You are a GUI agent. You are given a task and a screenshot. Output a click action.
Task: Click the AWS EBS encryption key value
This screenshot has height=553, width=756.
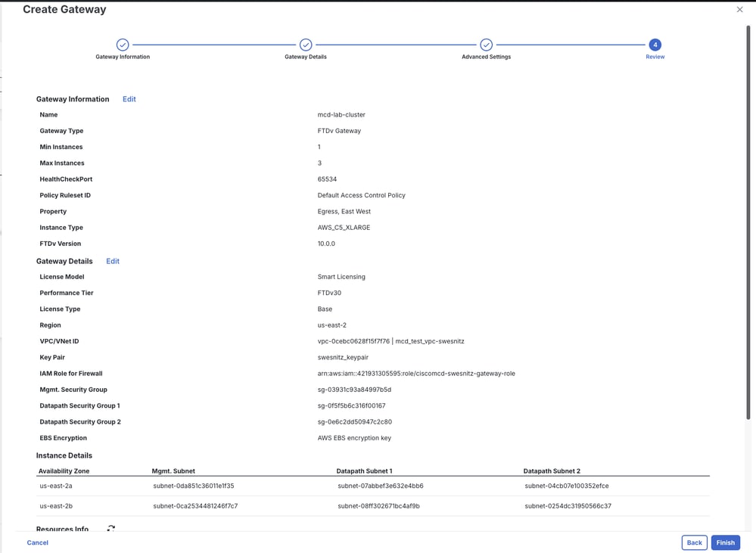[354, 438]
